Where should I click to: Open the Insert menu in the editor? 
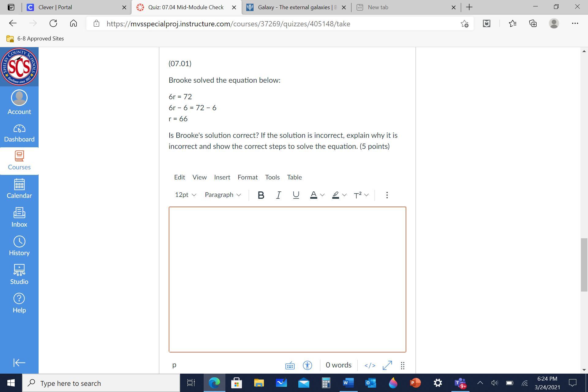[222, 177]
